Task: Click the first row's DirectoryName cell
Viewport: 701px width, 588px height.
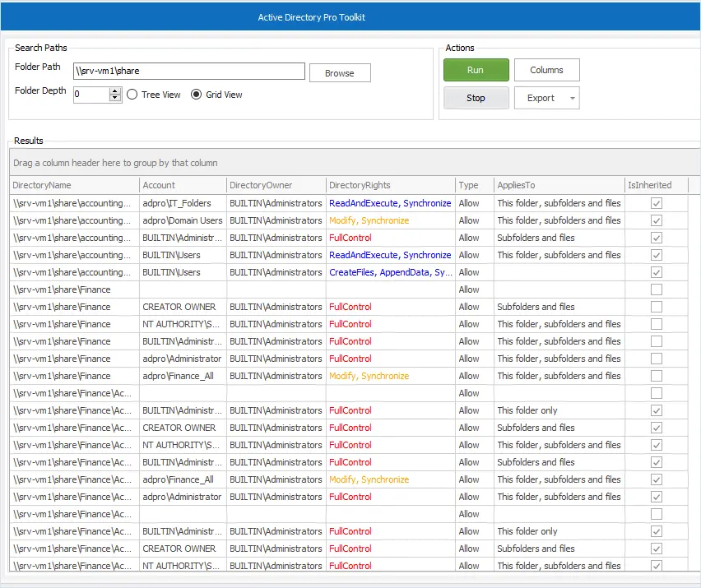Action: (74, 203)
